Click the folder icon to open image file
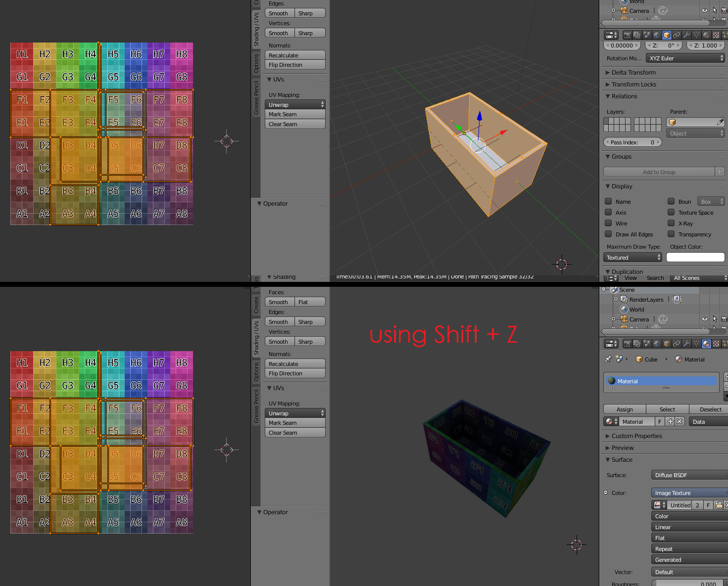The width and height of the screenshot is (728, 586). (x=719, y=505)
